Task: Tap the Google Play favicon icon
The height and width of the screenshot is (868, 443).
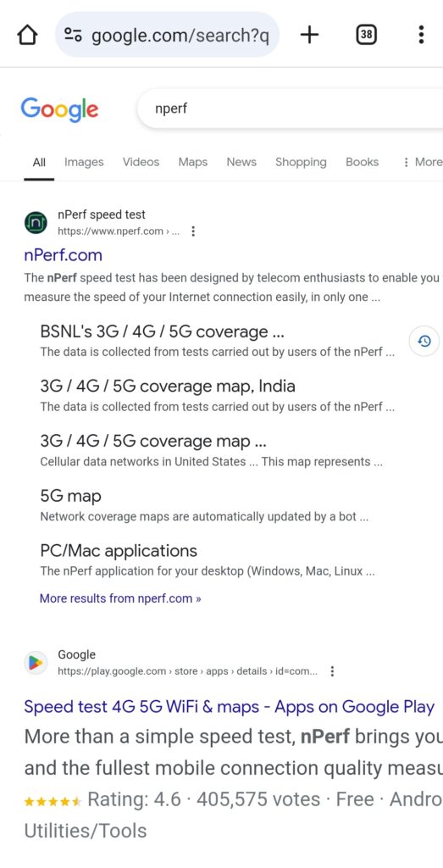Action: coord(36,663)
